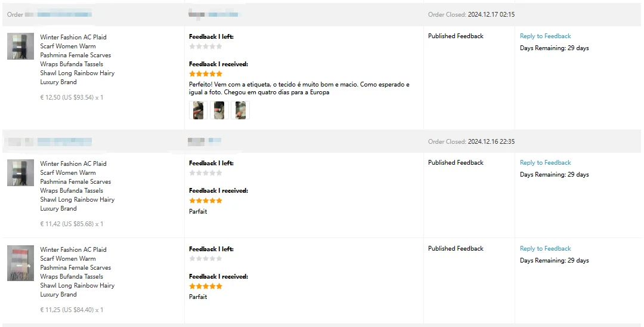Open product title of the €11,25 scarf
The image size is (644, 327).
[77, 272]
